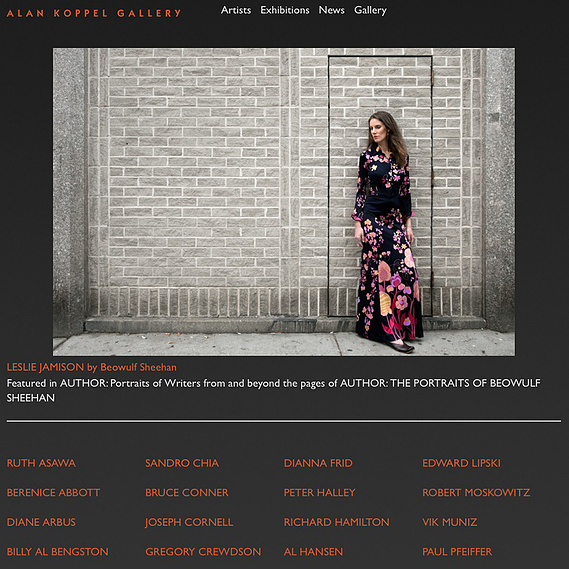View Richard Hamilton's page

[x=336, y=522]
